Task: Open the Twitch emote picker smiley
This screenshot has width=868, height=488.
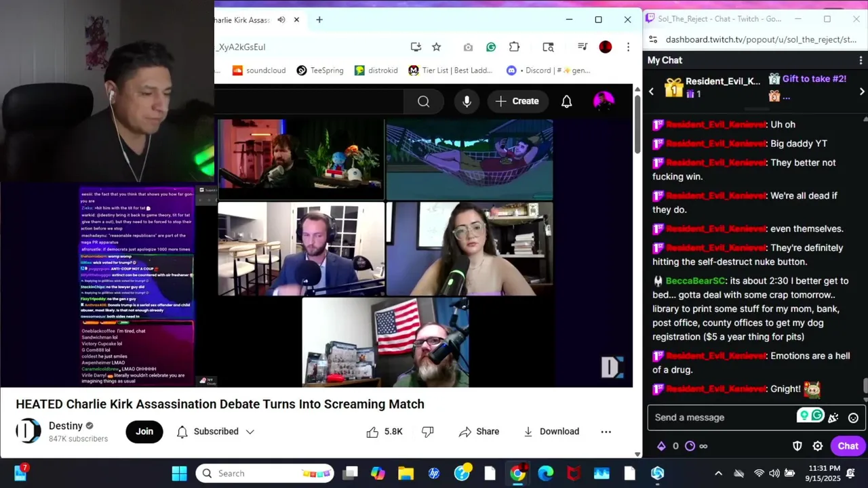Action: coord(853,418)
